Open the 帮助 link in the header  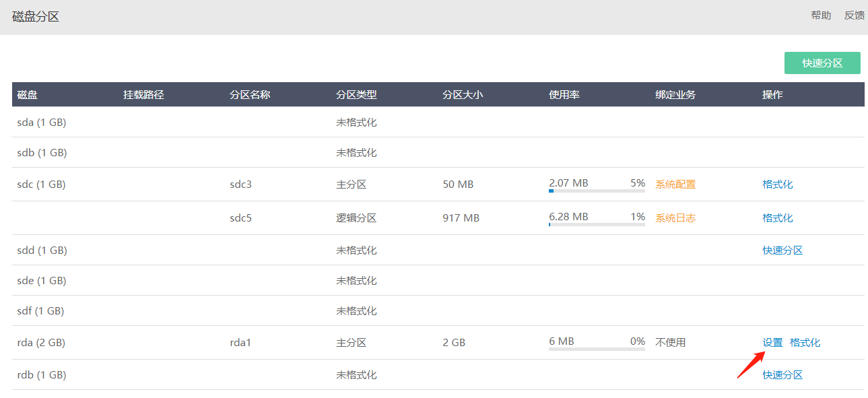[x=821, y=15]
